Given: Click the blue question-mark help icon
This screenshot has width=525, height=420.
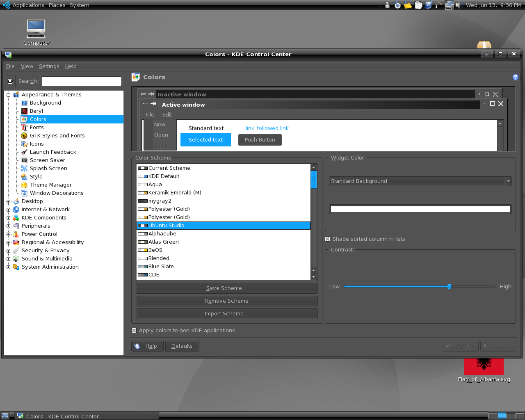Looking at the screenshot, I should click(x=516, y=77).
